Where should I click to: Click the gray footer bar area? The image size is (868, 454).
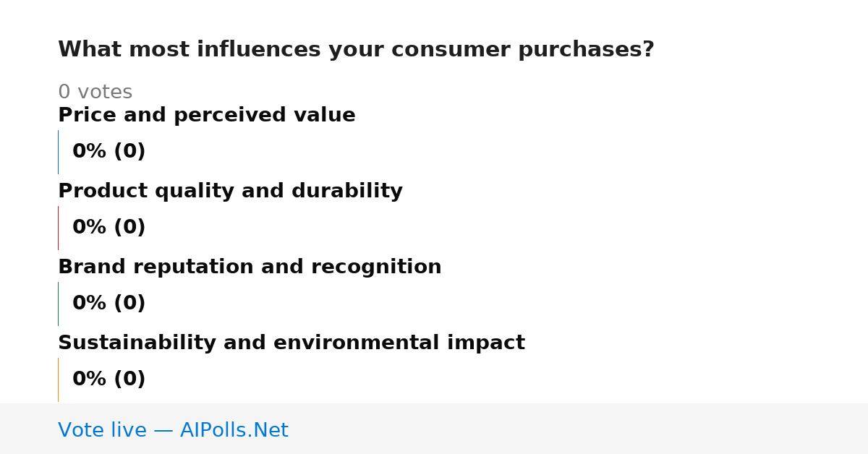434,429
